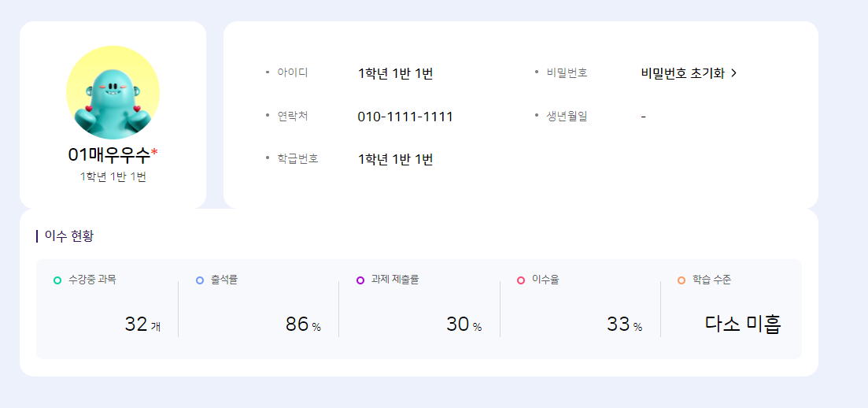Click the purple circle icon for 과제 제출률
The width and height of the screenshot is (868, 408).
coord(360,280)
